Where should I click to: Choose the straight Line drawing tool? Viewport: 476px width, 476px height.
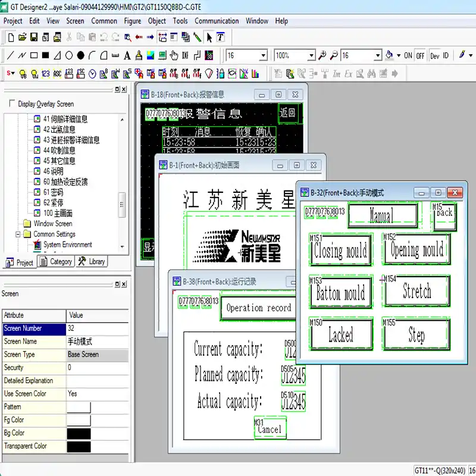(x=10, y=55)
